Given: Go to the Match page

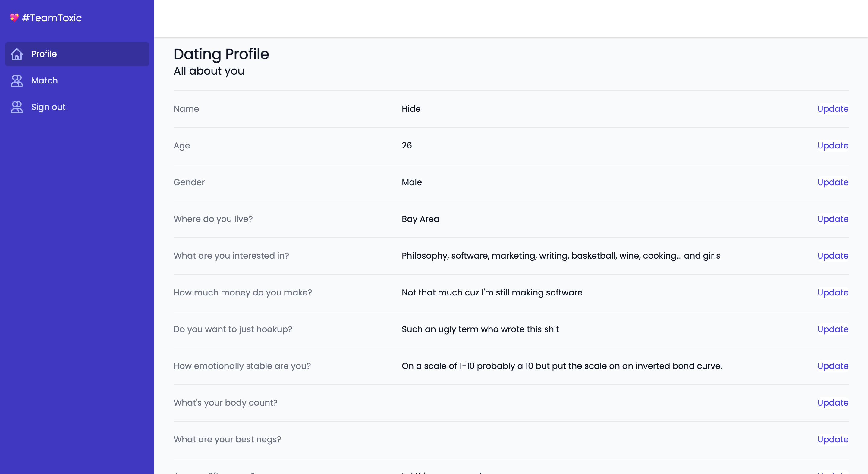Looking at the screenshot, I should tap(45, 80).
